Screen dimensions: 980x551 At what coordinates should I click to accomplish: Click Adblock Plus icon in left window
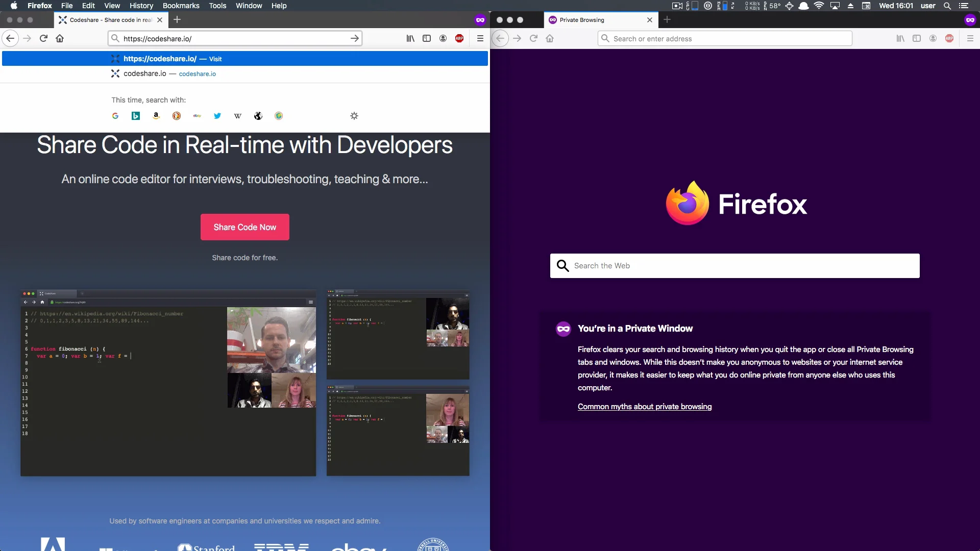point(459,38)
